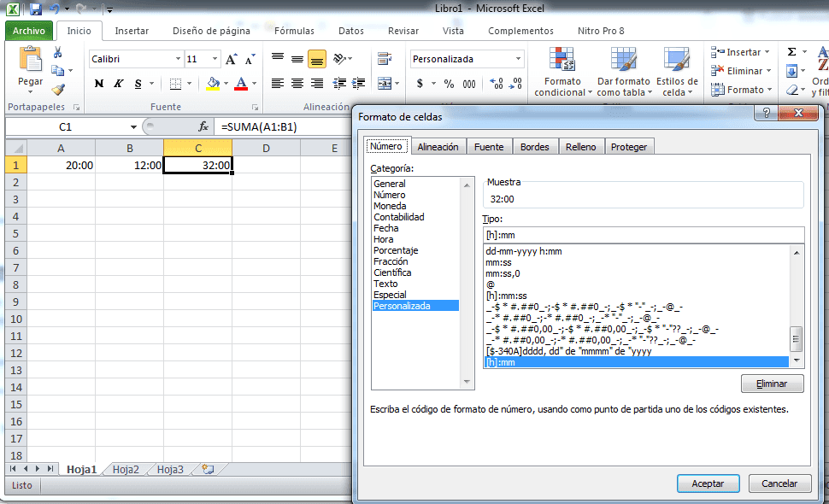Click the Accounting number format $ icon
The image size is (829, 504).
click(x=420, y=84)
